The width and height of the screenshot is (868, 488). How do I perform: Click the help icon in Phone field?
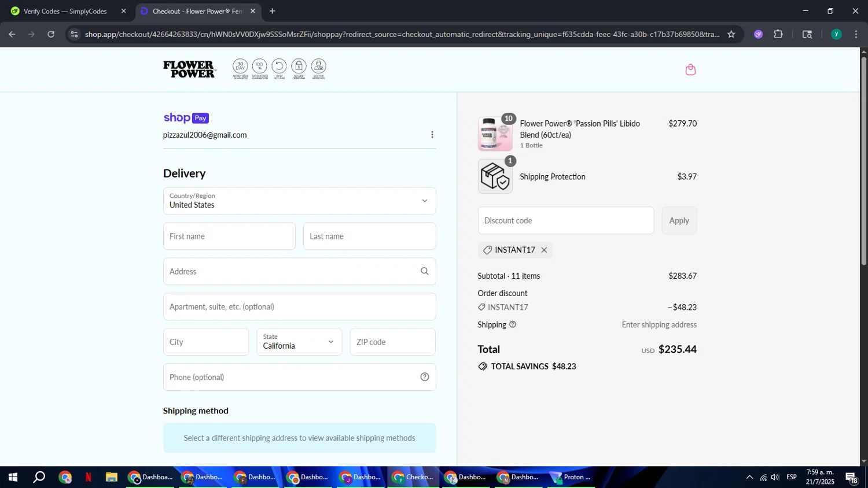(x=425, y=377)
